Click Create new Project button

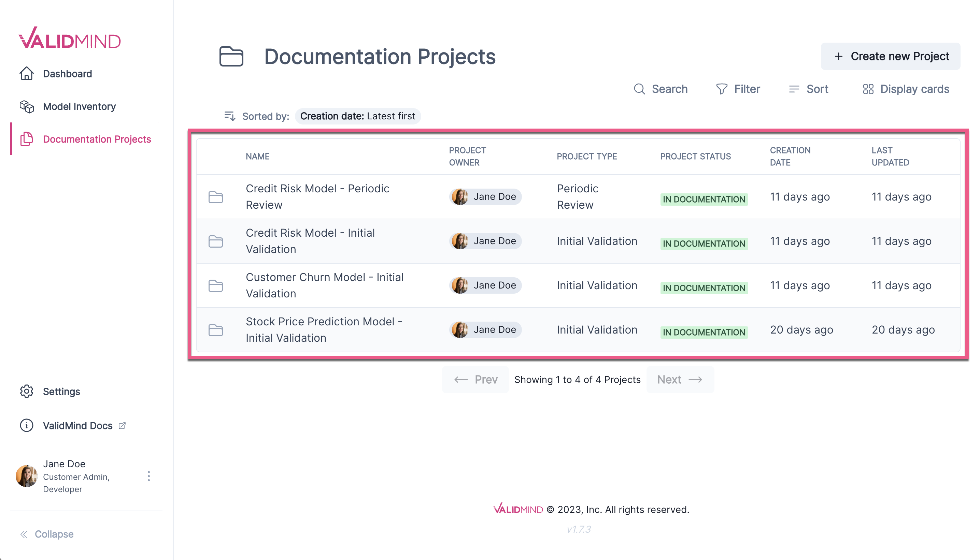click(890, 56)
